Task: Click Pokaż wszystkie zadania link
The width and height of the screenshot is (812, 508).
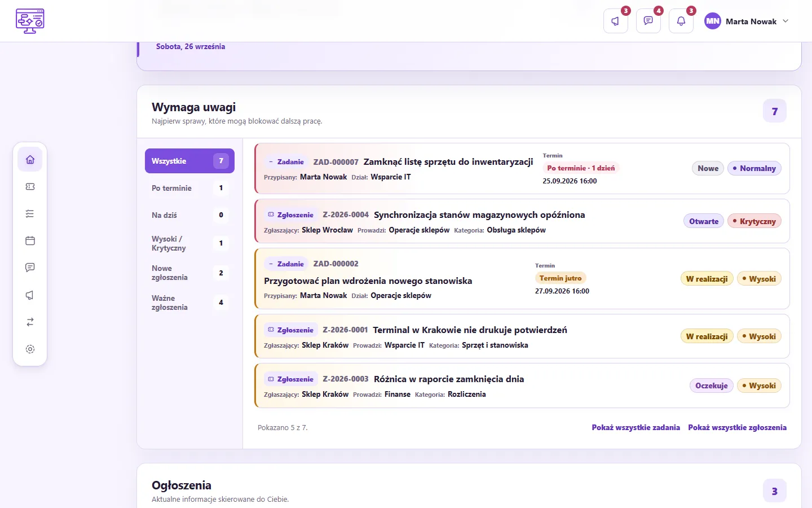Action: point(636,427)
